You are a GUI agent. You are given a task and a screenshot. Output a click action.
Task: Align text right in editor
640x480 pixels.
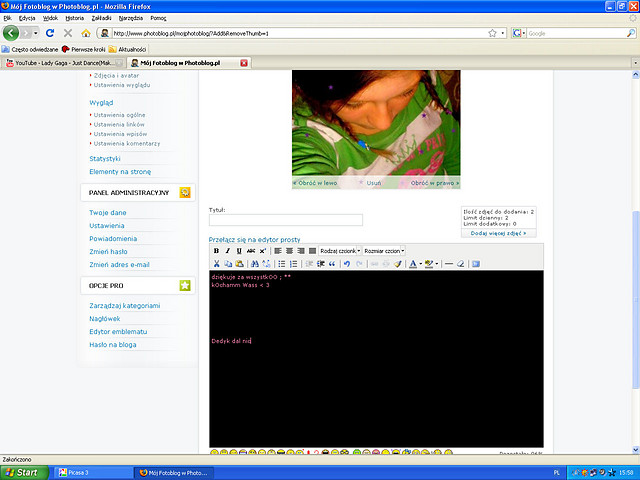pos(301,251)
